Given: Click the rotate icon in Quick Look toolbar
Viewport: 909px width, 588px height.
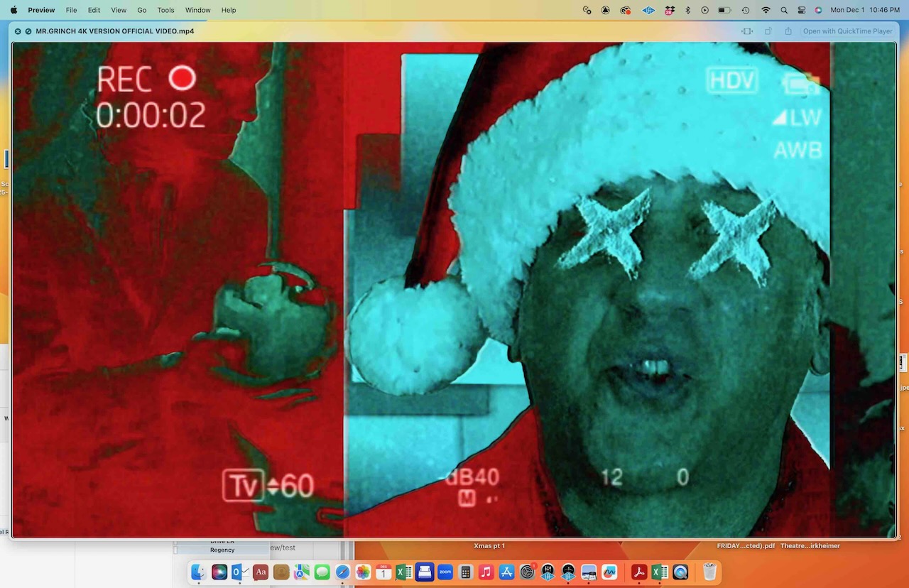Looking at the screenshot, I should tap(768, 31).
